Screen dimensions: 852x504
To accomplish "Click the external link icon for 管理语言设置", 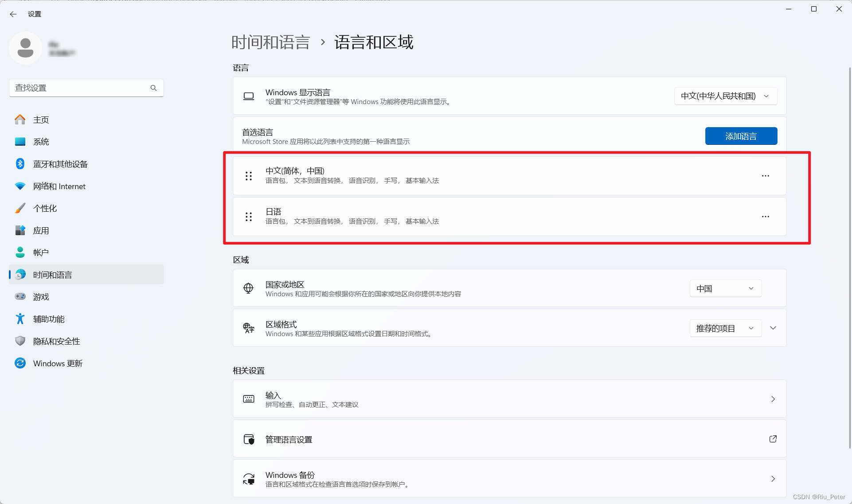I will tap(773, 439).
